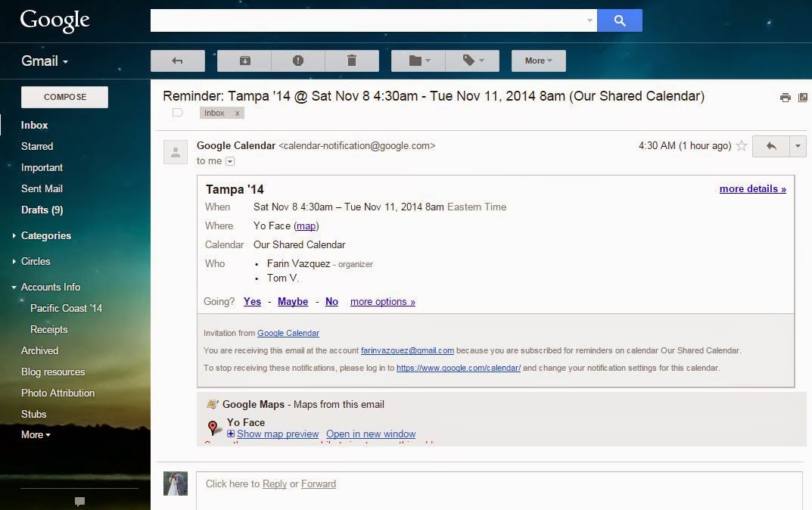Open Starred messages
Screen dimensions: 812x510
click(37, 147)
